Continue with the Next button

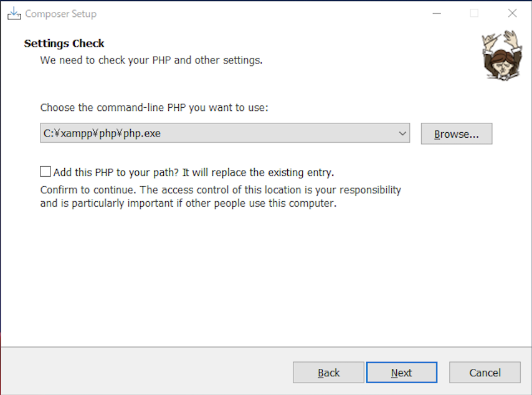(x=401, y=373)
